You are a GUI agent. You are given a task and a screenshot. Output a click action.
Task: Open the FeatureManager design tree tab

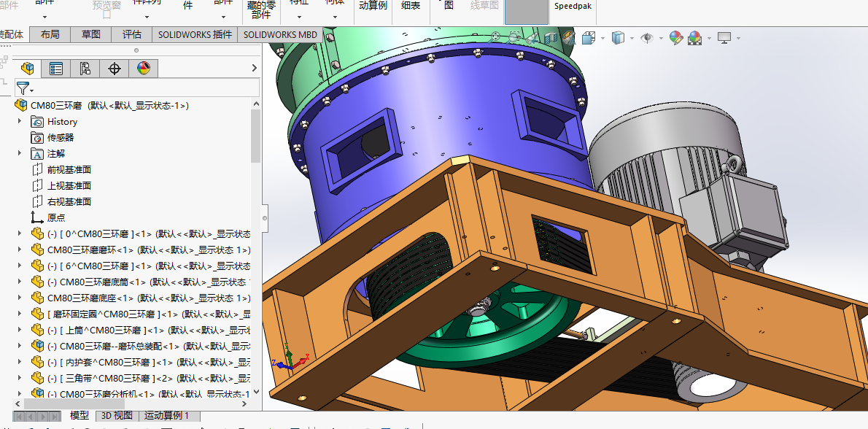tap(27, 68)
